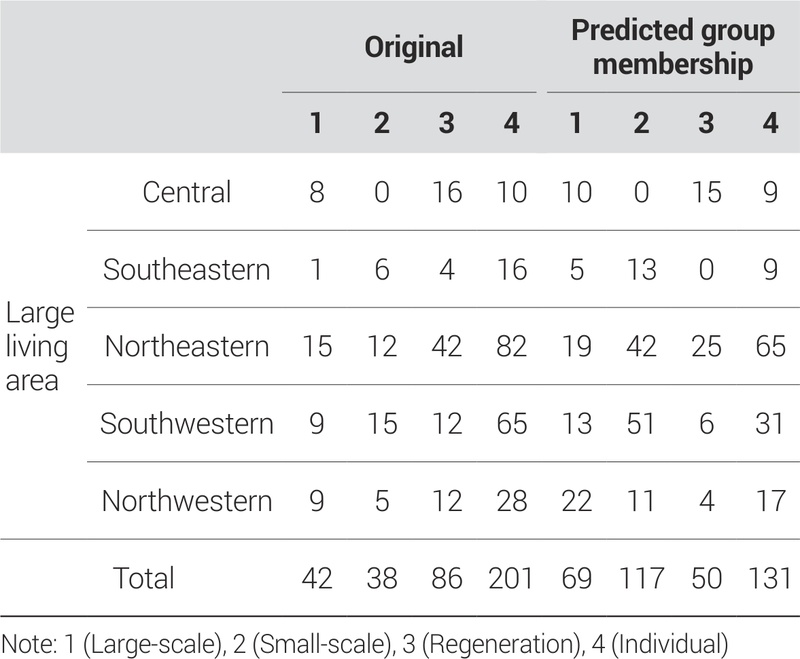Select the total cell showing 38
Viewport: 800px width, 659px height.
[381, 577]
